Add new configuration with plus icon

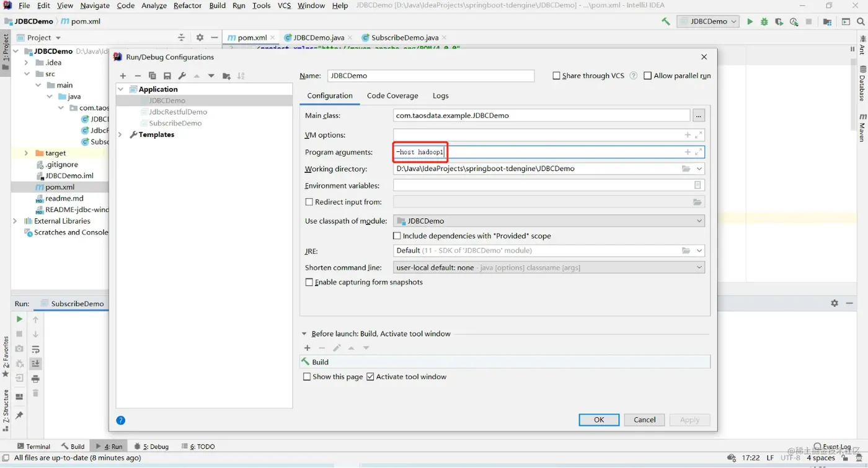click(123, 76)
